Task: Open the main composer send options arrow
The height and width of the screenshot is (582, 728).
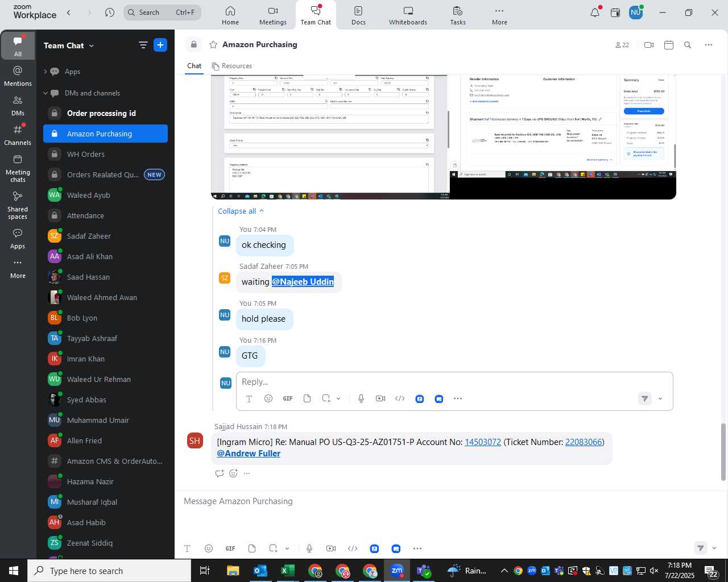Action: point(714,548)
